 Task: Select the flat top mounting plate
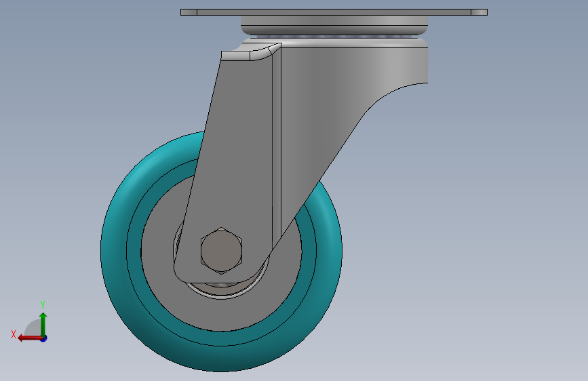point(334,12)
